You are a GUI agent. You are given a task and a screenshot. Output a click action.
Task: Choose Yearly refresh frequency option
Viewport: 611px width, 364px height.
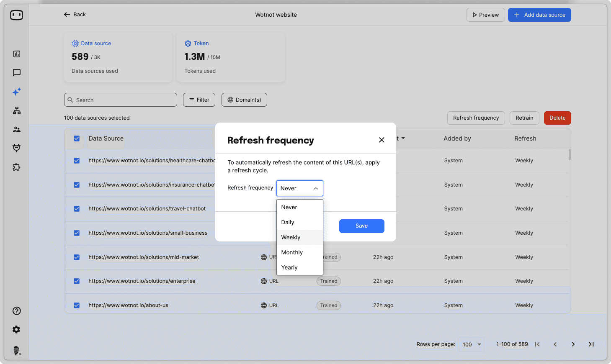[300, 267]
